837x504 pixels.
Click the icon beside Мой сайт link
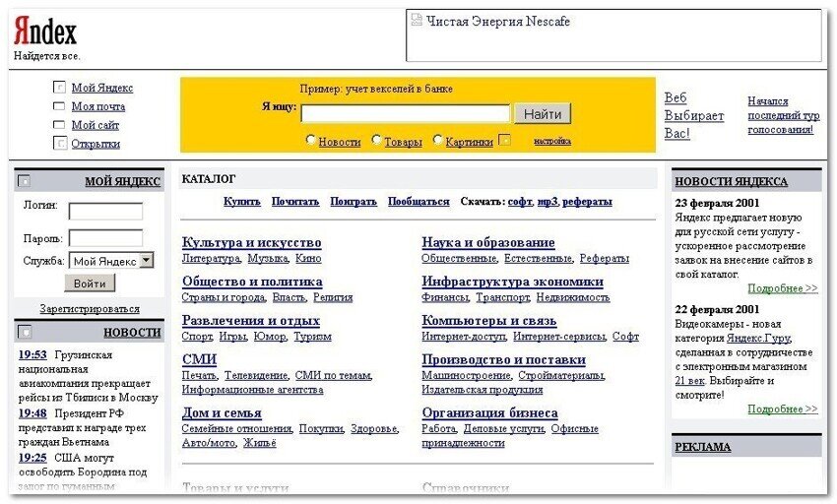pyautogui.click(x=59, y=124)
